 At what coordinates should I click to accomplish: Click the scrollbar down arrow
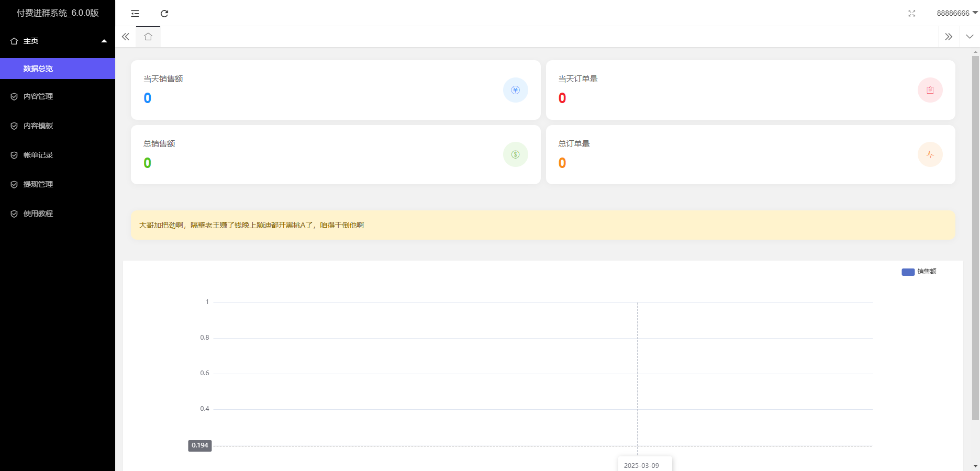coord(975,466)
